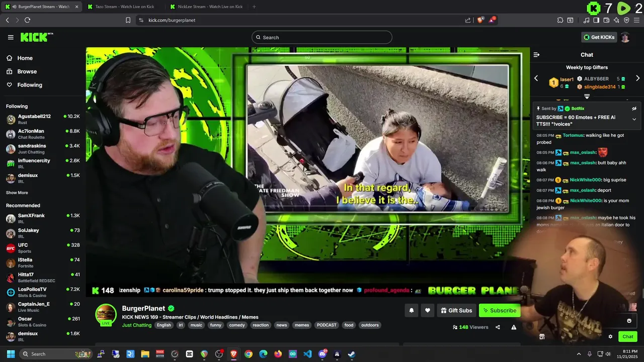
Task: Subscribe to BurgerPlanet
Action: pos(500,310)
